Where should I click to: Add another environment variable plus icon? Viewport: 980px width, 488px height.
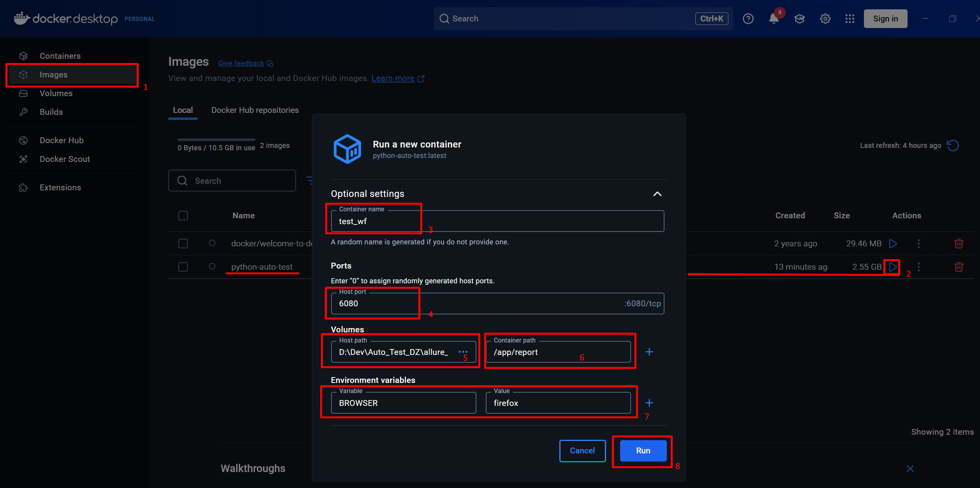(649, 403)
